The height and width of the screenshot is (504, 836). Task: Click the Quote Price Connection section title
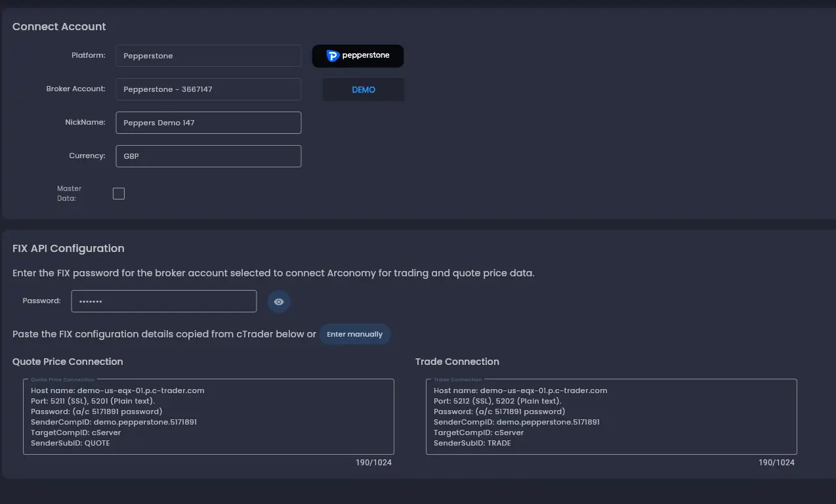pyautogui.click(x=68, y=362)
